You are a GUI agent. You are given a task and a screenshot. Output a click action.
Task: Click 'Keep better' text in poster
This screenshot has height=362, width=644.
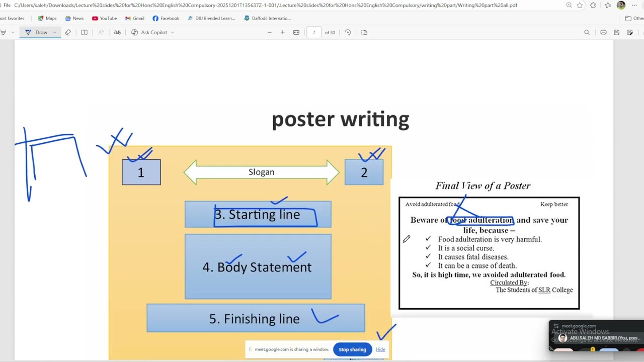554,204
